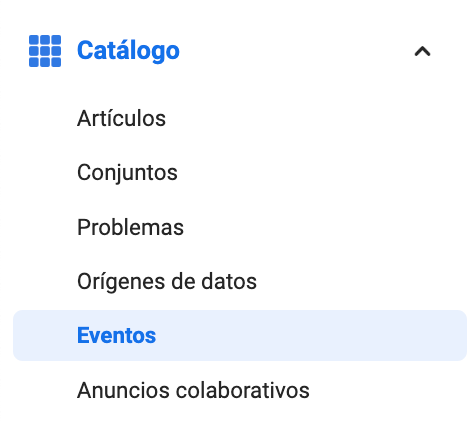The width and height of the screenshot is (476, 424).
Task: Open the Artículos page
Action: (121, 118)
